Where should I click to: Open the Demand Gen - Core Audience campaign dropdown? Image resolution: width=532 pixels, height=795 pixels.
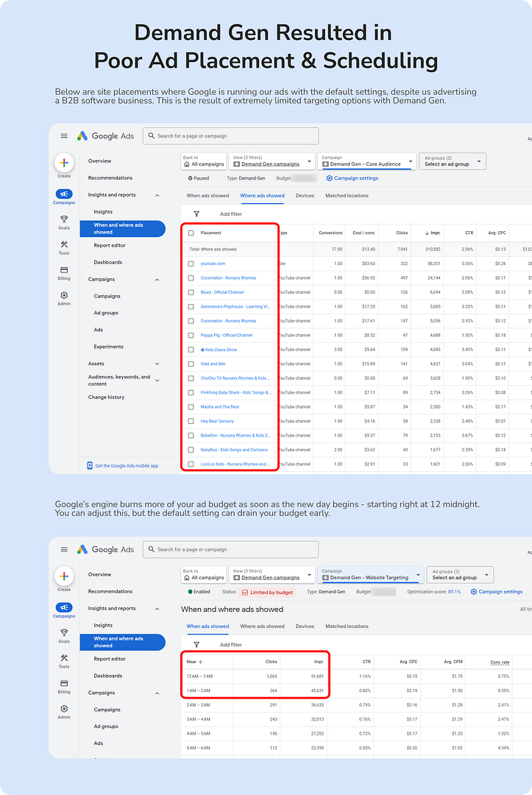[x=368, y=161]
